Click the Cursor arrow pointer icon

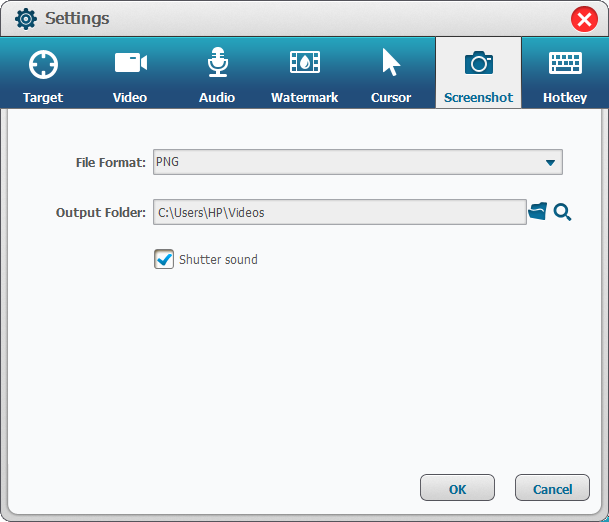[x=391, y=64]
